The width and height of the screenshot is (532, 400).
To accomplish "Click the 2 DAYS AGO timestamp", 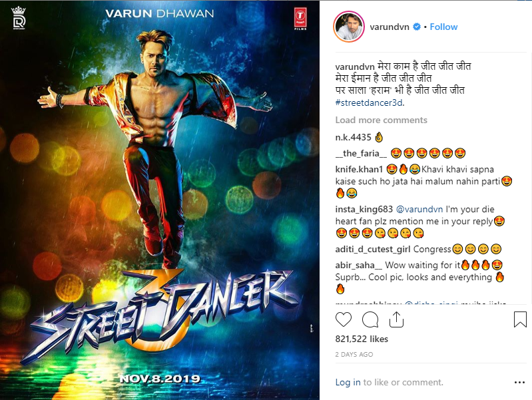I will 354,355.
